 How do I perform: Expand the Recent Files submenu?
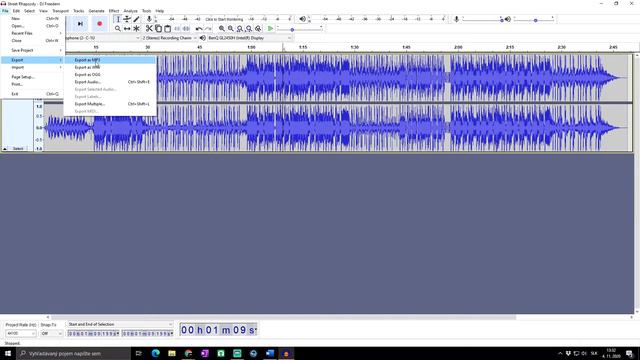[33, 33]
